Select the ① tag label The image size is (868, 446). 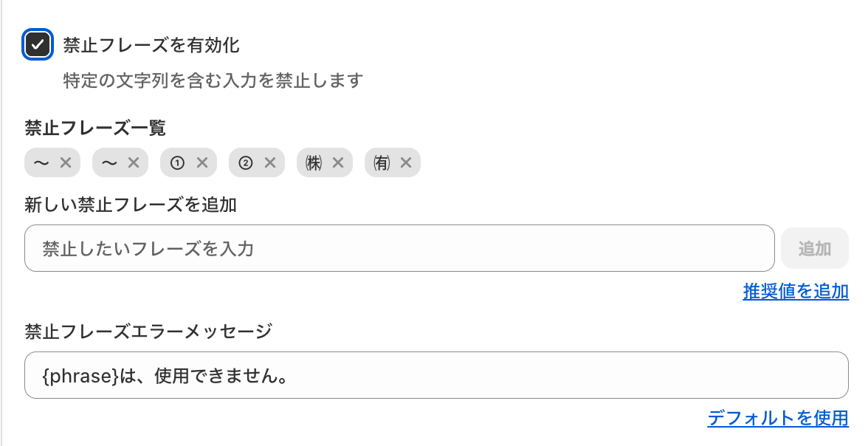pos(177,163)
